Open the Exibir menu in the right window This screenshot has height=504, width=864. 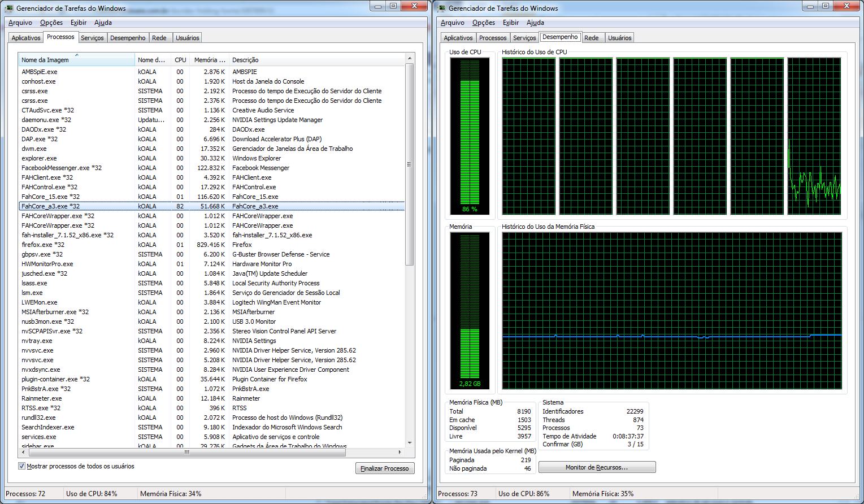(x=510, y=23)
